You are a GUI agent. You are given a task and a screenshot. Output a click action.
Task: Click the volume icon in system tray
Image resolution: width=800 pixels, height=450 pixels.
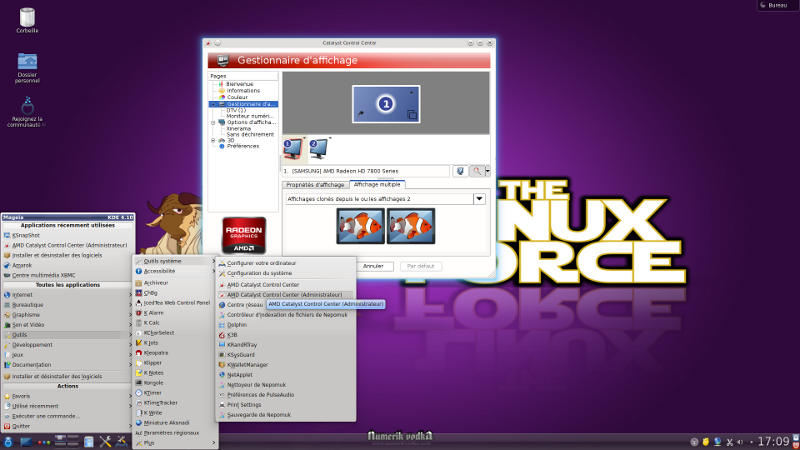pyautogui.click(x=740, y=442)
